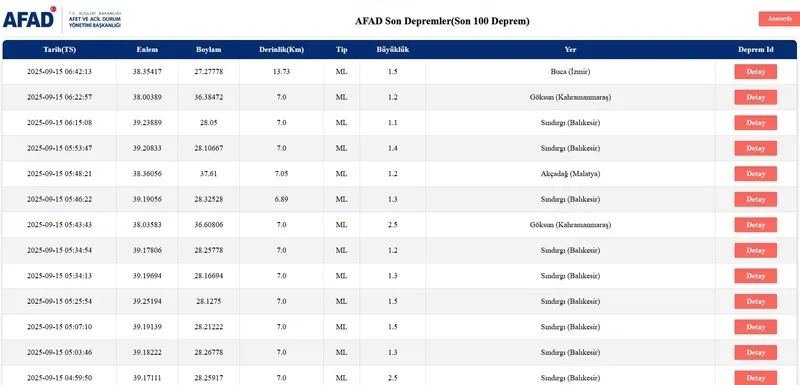Screen dimensions: 800x385
Task: Select the date cell 2025-09-15 05:53:47
Action: [60, 148]
